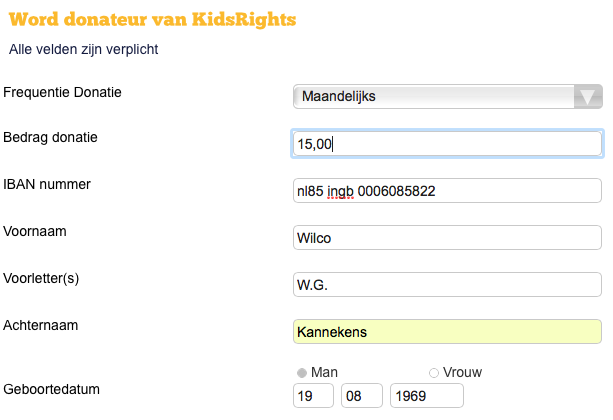Screen dimensions: 613x420
Task: Click the birth day field showing 19
Action: 312,396
